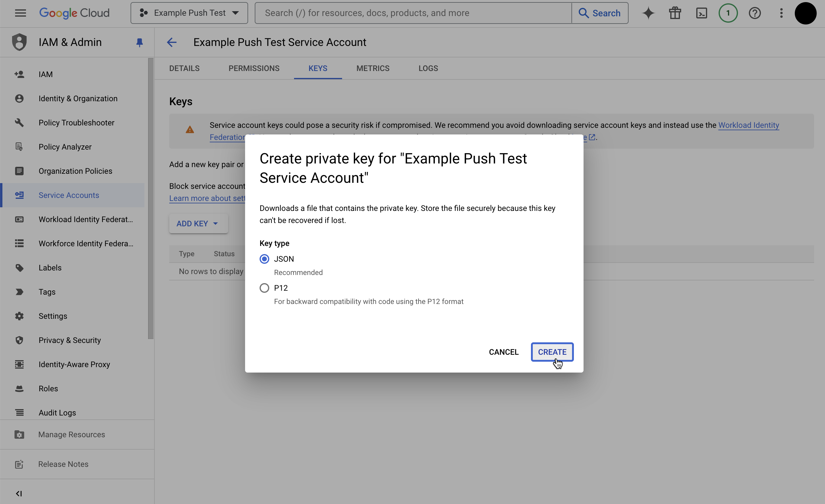Screen dimensions: 825x504
Task: Click the Google Cloud logo
Action: click(x=74, y=13)
